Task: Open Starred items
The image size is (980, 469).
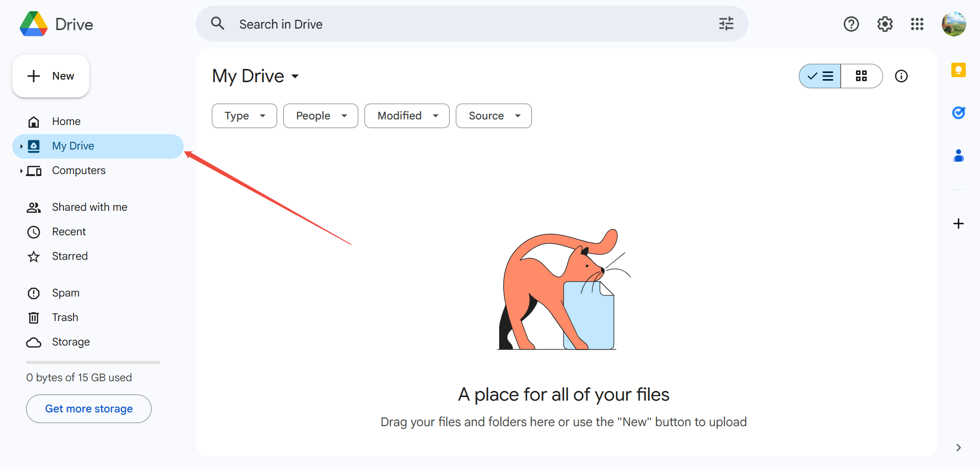Action: click(98, 256)
